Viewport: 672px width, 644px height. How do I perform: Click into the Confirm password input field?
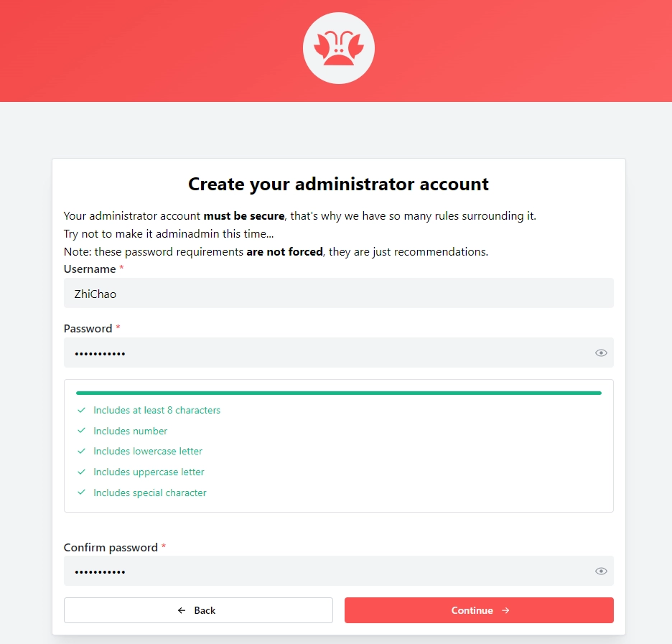pyautogui.click(x=323, y=571)
